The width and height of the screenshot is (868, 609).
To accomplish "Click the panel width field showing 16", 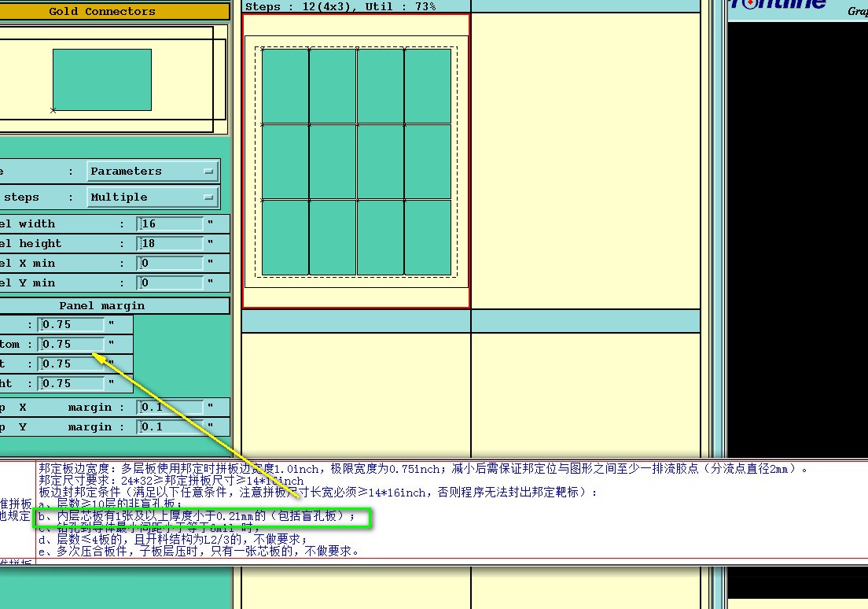I will [x=170, y=224].
